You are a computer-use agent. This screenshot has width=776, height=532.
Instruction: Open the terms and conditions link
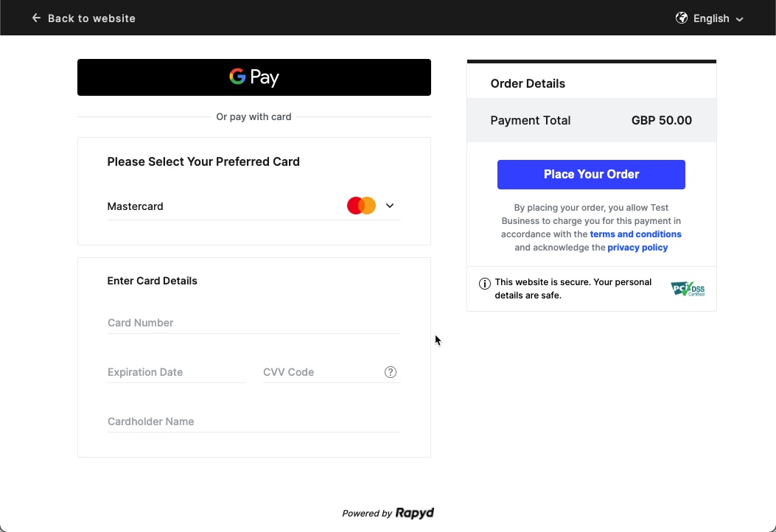[x=635, y=234]
